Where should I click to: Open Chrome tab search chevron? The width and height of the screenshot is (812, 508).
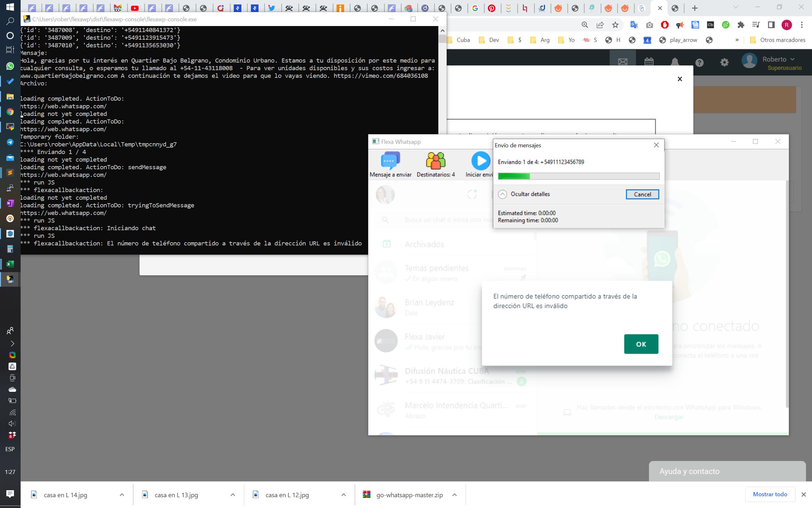tap(736, 7)
